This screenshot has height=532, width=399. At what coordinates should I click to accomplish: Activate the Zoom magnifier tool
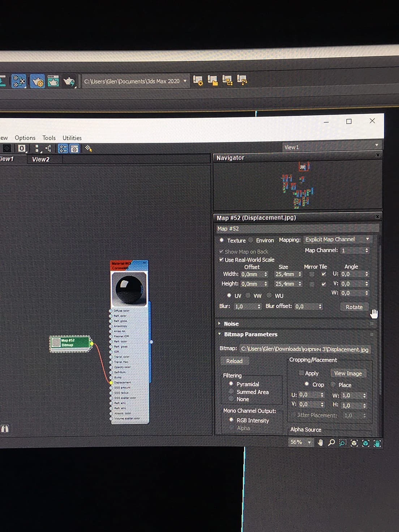[331, 442]
